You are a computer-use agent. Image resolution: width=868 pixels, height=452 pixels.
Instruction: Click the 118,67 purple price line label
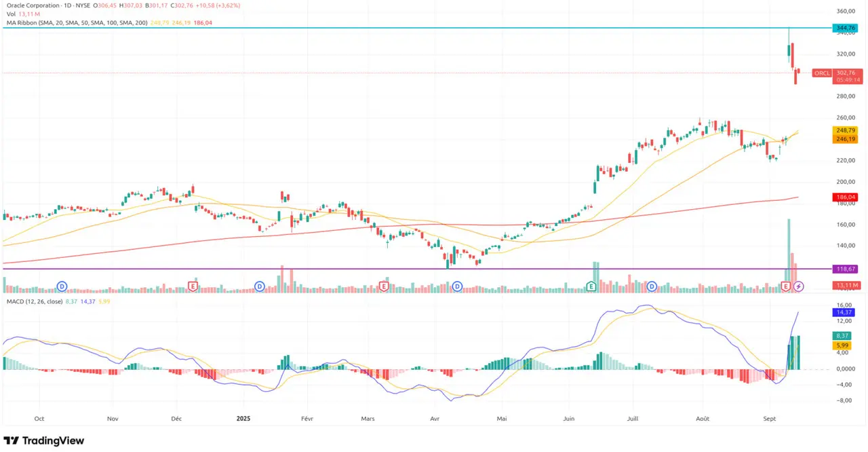845,269
